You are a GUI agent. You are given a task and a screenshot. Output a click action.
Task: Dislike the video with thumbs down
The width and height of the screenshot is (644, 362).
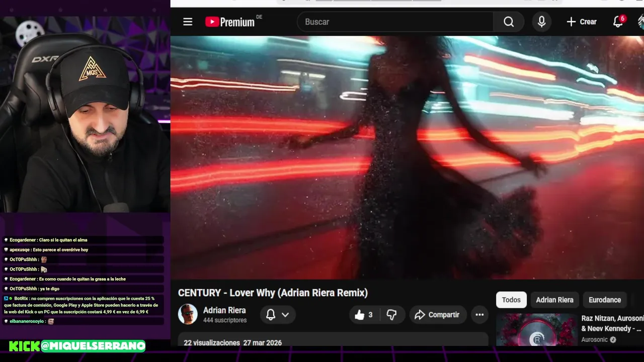pyautogui.click(x=392, y=315)
